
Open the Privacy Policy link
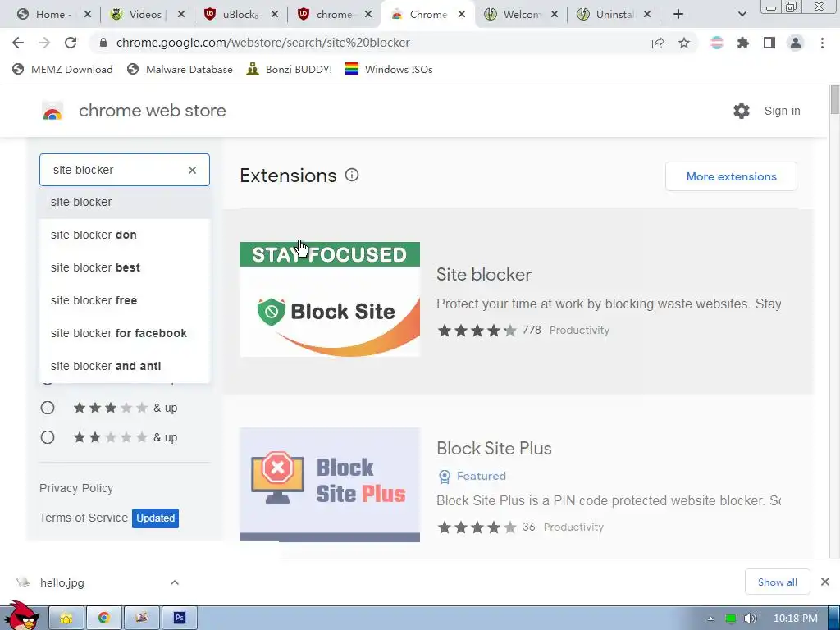coord(76,488)
